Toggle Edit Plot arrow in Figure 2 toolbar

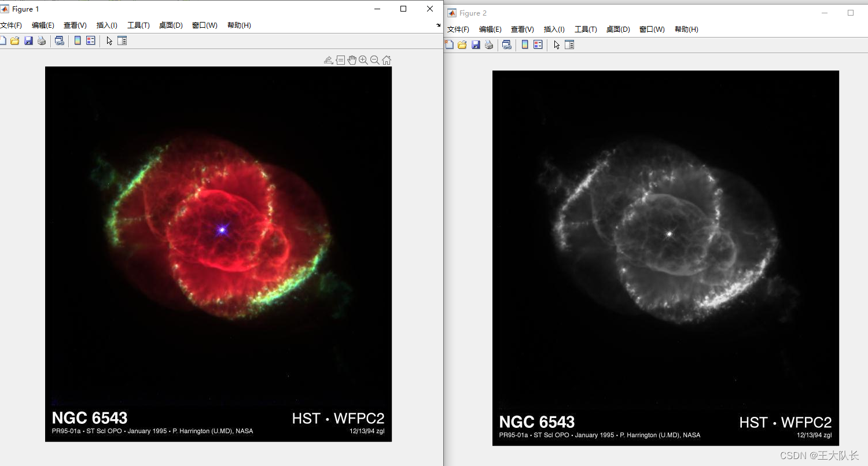[557, 45]
